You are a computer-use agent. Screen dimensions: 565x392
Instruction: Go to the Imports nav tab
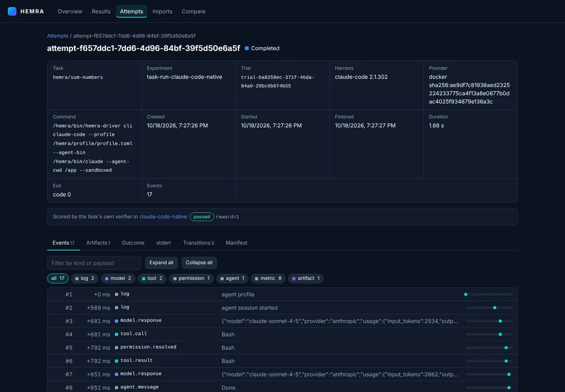[162, 11]
